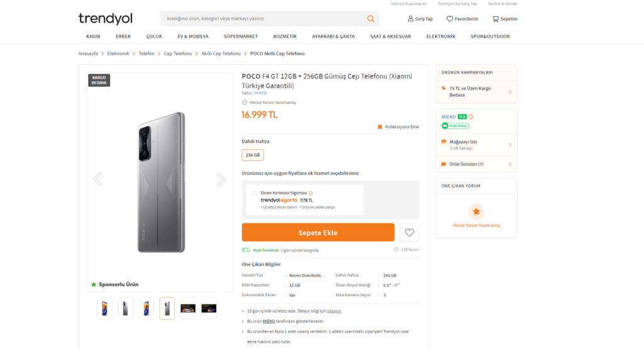Click the orange search magnifier icon

point(371,19)
